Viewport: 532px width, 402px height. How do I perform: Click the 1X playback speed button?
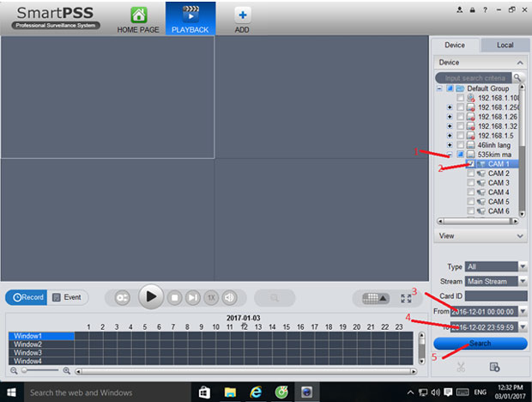211,298
